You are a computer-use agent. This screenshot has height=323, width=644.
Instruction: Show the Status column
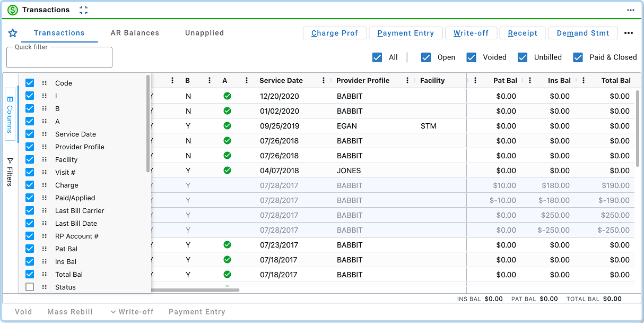point(30,287)
